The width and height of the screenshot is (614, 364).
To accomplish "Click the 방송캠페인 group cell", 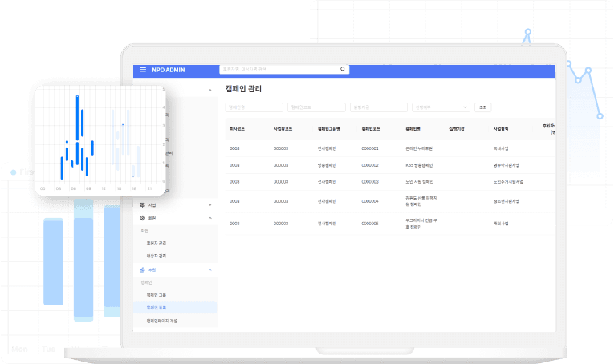I will click(x=327, y=165).
